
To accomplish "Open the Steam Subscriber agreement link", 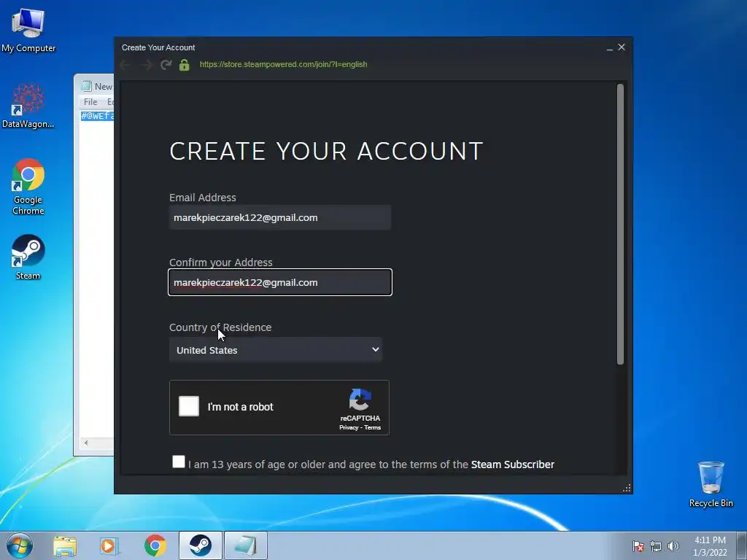I will pos(513,464).
